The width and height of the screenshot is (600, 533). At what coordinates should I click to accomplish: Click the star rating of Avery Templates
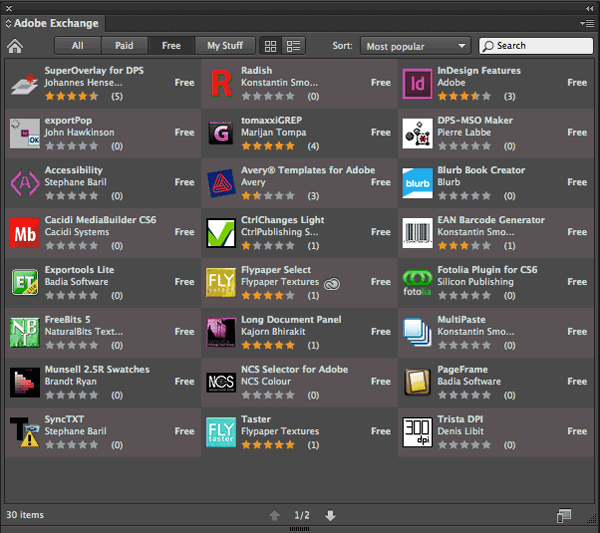(268, 196)
